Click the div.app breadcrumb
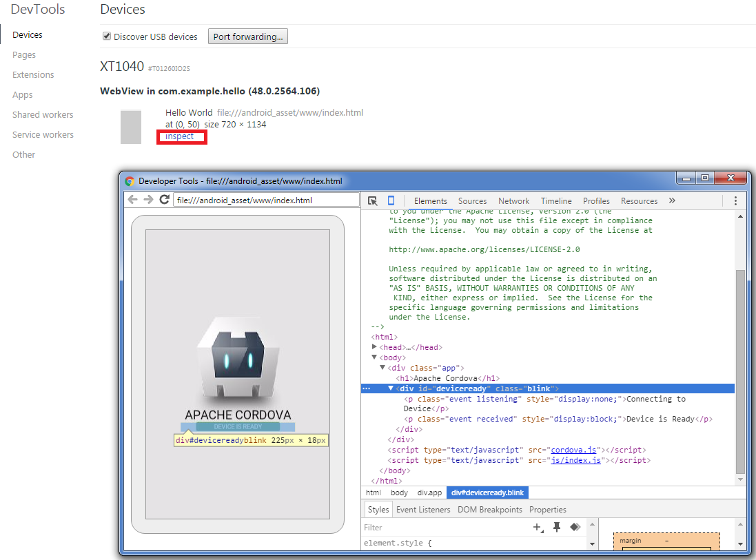 pyautogui.click(x=429, y=492)
